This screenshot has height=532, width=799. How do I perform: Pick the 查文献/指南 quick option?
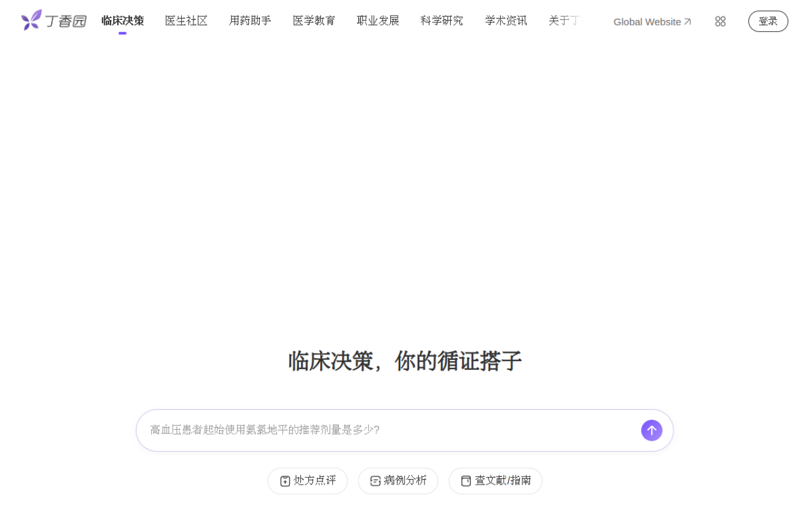[x=496, y=481]
